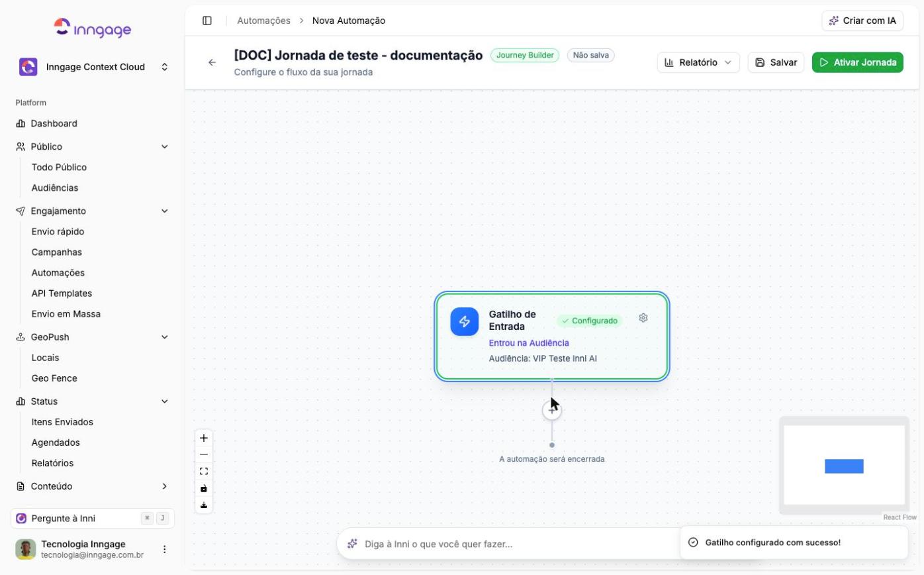924x575 pixels.
Task: Open Relatórios in sidebar
Action: click(52, 463)
